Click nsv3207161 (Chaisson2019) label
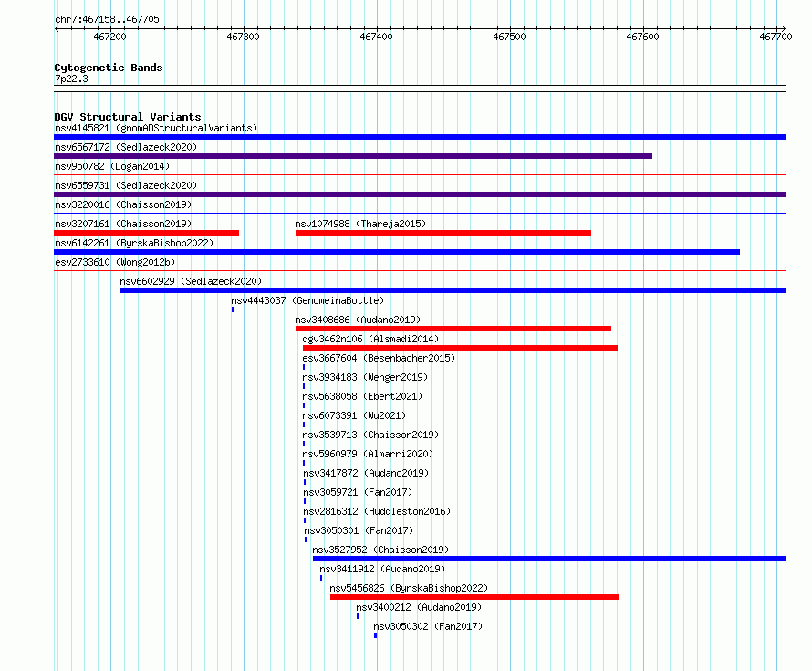This screenshot has width=812, height=671. point(123,224)
